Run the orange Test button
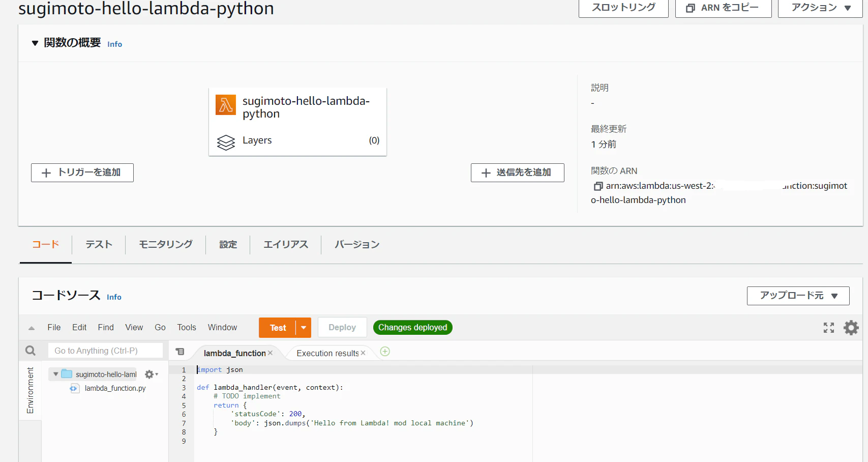 pos(278,328)
